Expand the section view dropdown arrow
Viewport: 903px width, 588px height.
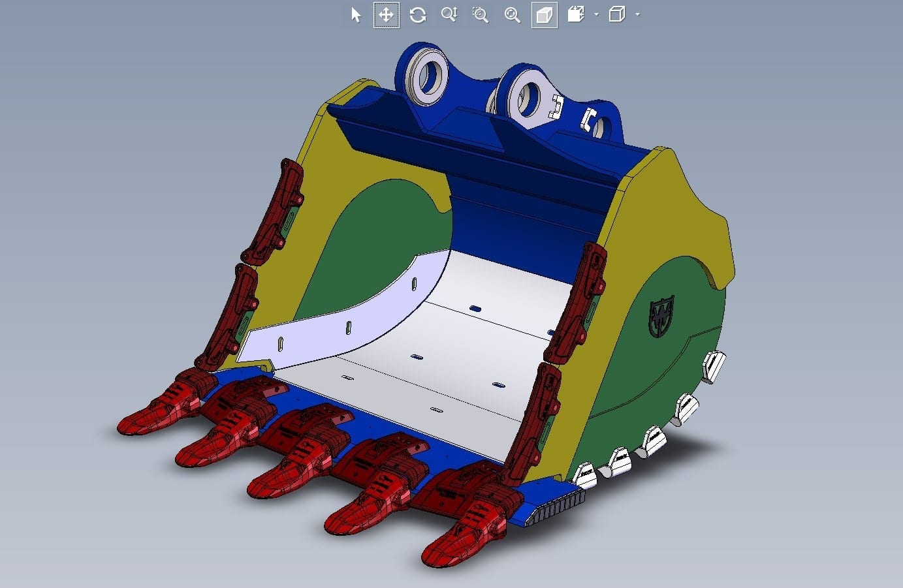[596, 14]
